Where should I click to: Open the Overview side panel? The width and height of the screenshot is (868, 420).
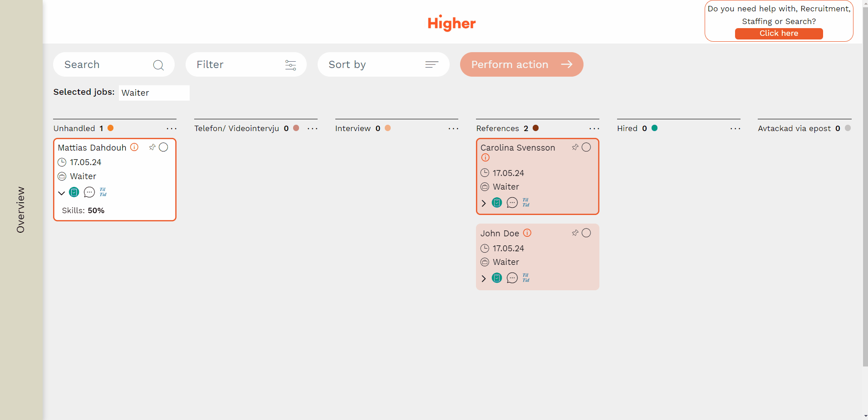click(21, 210)
